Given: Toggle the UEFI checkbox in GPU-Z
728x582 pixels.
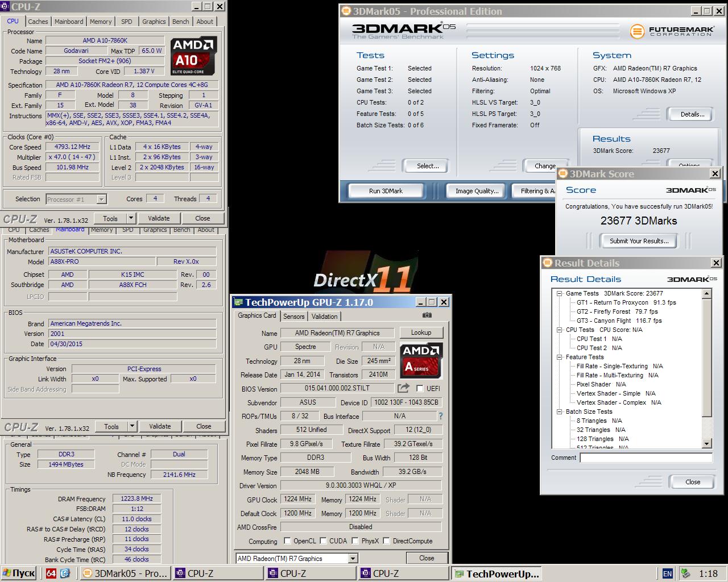Looking at the screenshot, I should point(420,389).
